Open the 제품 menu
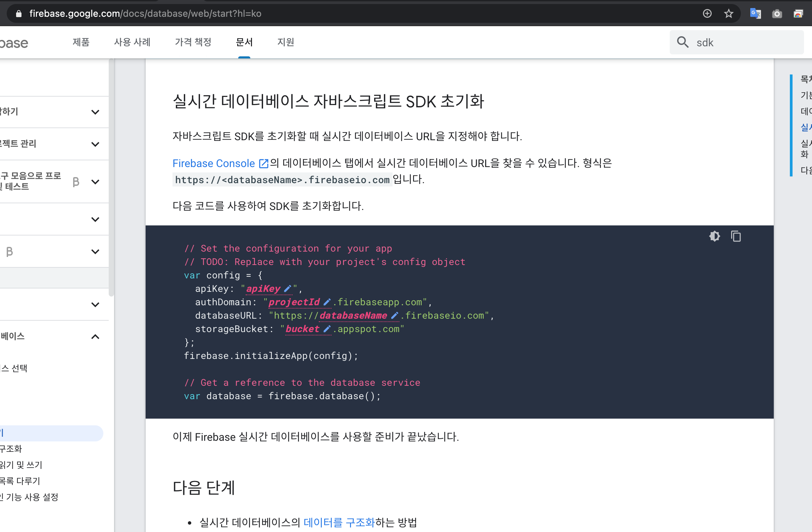Viewport: 812px width, 532px height. 81,42
